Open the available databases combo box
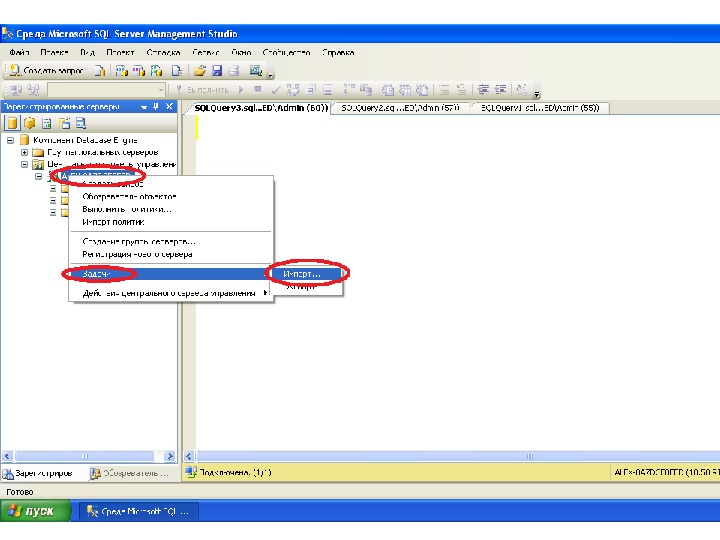This screenshot has width=720, height=540. point(106,90)
